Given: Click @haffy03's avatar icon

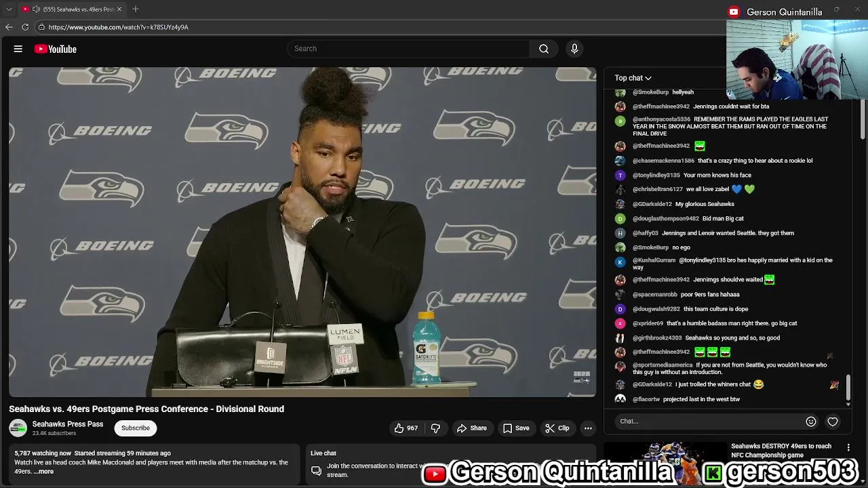Looking at the screenshot, I should pos(620,233).
